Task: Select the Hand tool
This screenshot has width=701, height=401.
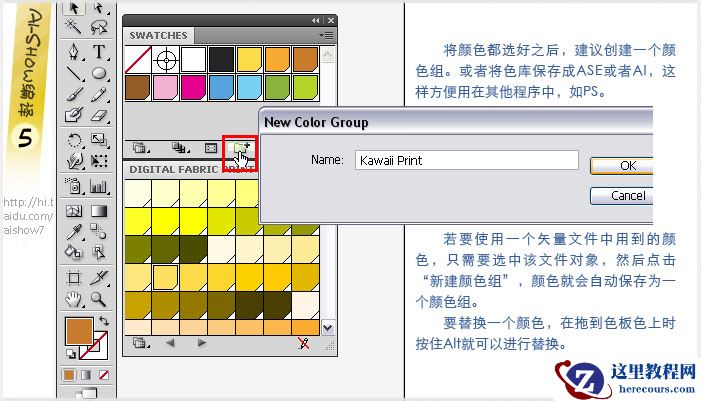Action: [x=74, y=299]
